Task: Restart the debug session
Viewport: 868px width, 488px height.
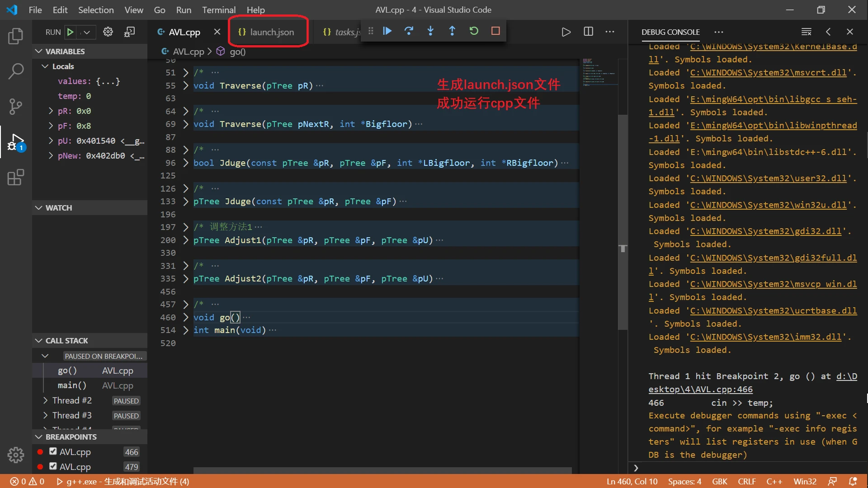Action: pos(474,31)
